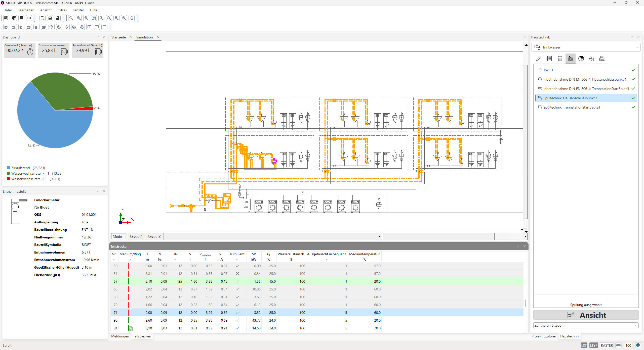Open the Haustechnik panel options chevron

click(x=632, y=37)
